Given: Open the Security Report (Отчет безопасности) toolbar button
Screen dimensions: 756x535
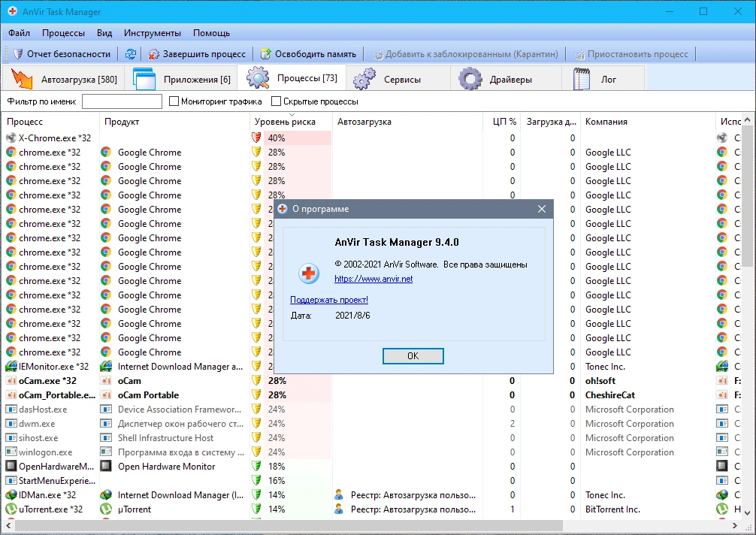Looking at the screenshot, I should [x=62, y=54].
